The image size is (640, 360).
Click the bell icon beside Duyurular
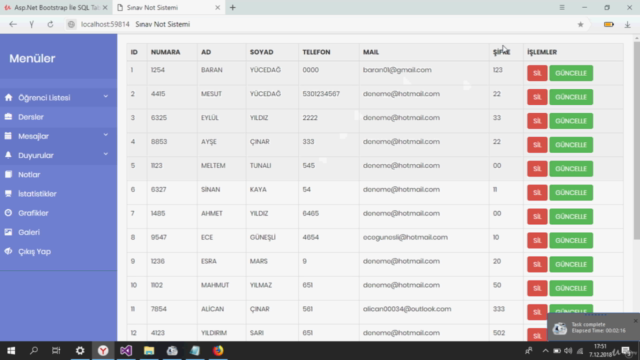pyautogui.click(x=9, y=155)
